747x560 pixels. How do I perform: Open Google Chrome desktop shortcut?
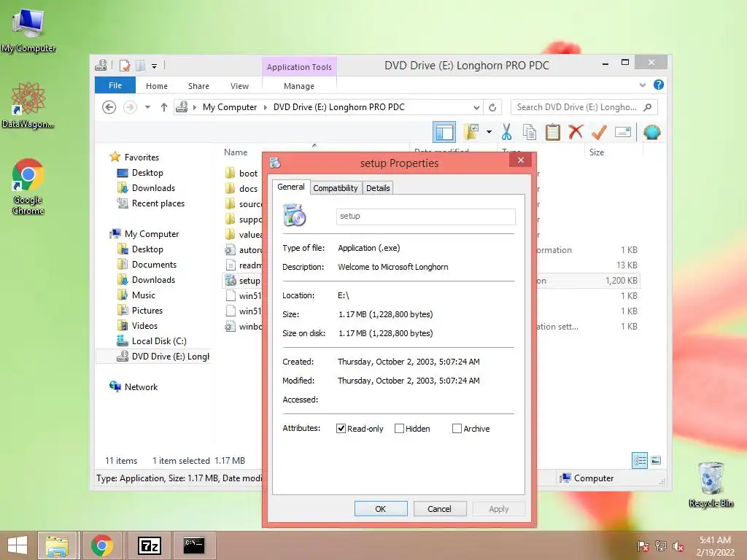point(28,187)
